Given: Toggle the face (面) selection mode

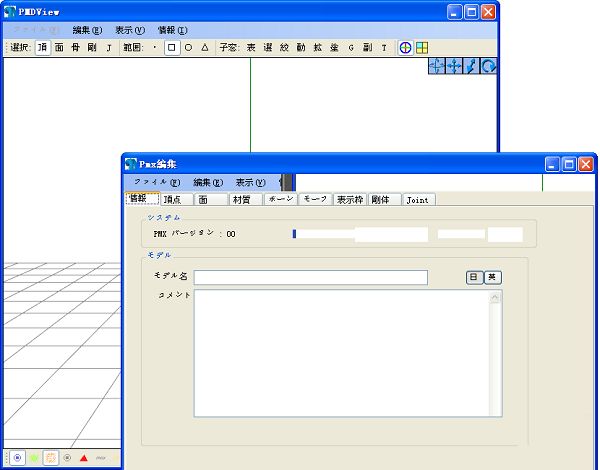Looking at the screenshot, I should coord(59,48).
